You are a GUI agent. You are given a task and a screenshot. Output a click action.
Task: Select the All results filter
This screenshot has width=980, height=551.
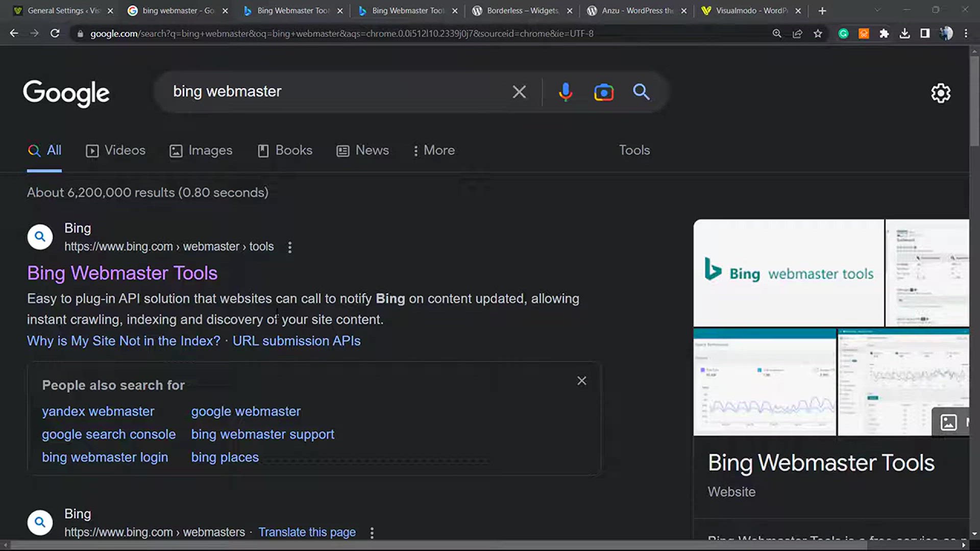(44, 151)
